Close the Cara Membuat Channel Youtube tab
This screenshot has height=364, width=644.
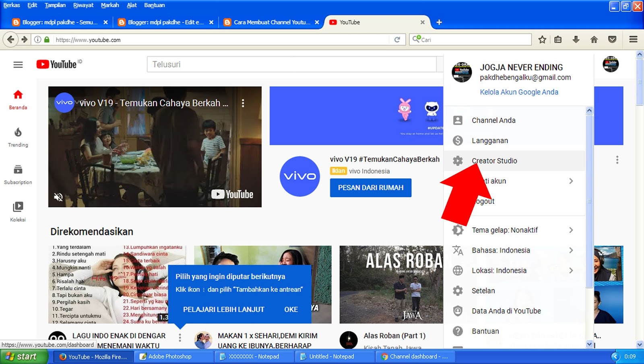(x=317, y=22)
